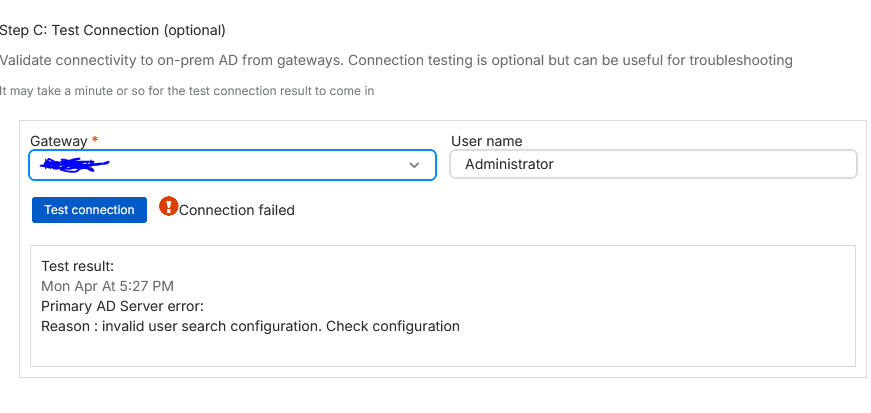Viewport: 871px width, 413px height.
Task: Click the orange Connection failed error icon
Action: pyautogui.click(x=168, y=206)
